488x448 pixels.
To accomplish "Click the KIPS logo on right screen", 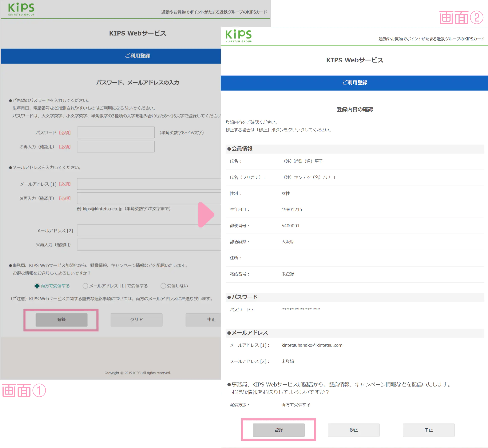I will click(239, 36).
